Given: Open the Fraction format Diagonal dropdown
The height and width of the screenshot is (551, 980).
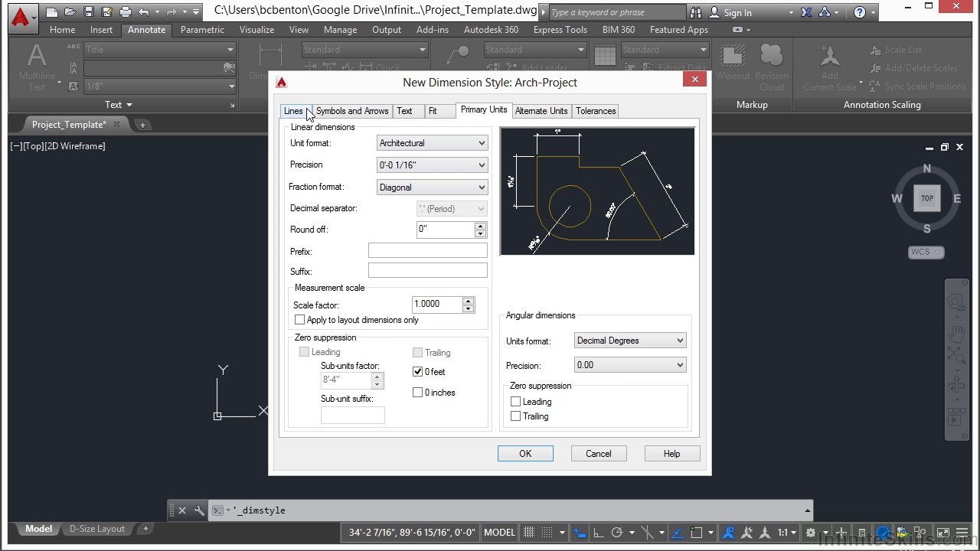Looking at the screenshot, I should (433, 187).
